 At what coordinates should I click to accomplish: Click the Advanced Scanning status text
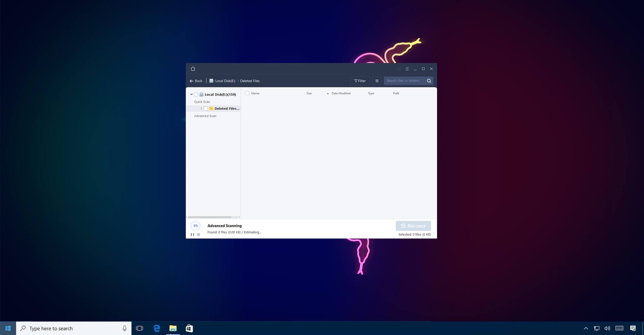224,226
